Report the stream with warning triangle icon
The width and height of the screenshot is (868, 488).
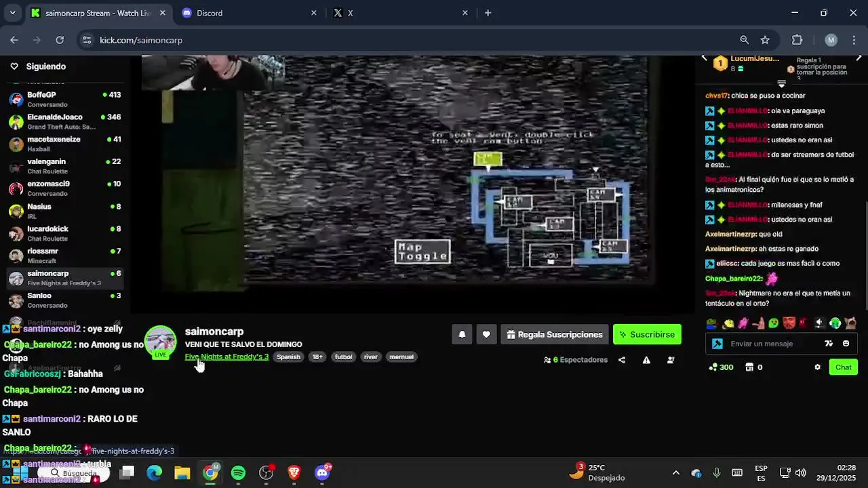646,360
